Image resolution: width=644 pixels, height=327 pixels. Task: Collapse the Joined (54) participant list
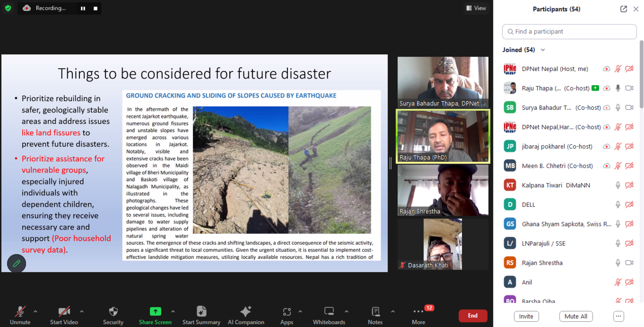(543, 50)
